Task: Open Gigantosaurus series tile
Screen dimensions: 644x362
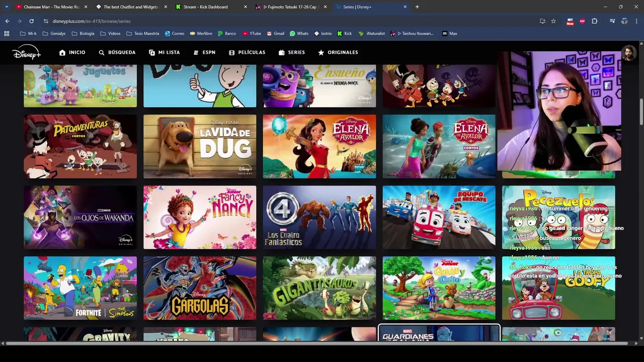Action: coord(319,288)
